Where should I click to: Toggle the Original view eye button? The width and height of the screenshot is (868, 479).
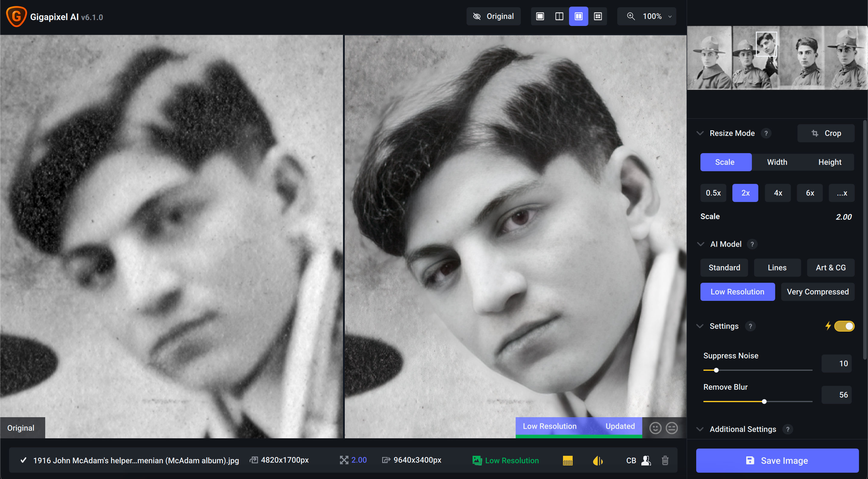493,16
